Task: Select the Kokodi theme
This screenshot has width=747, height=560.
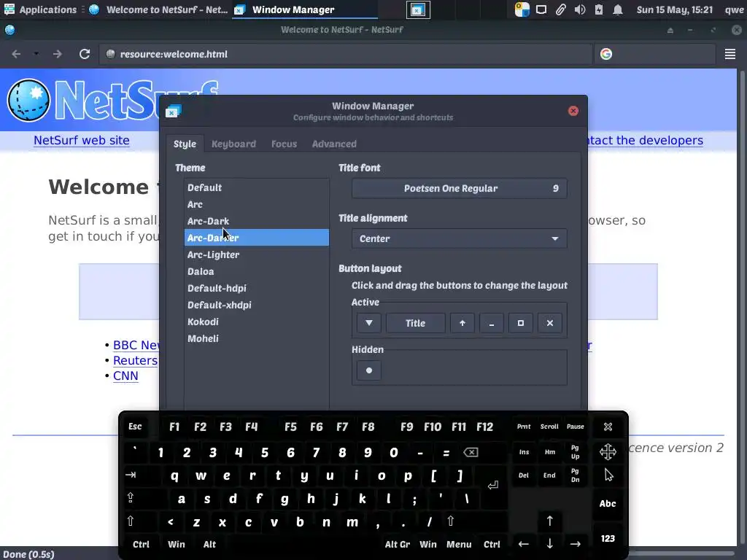Action: pyautogui.click(x=256, y=322)
